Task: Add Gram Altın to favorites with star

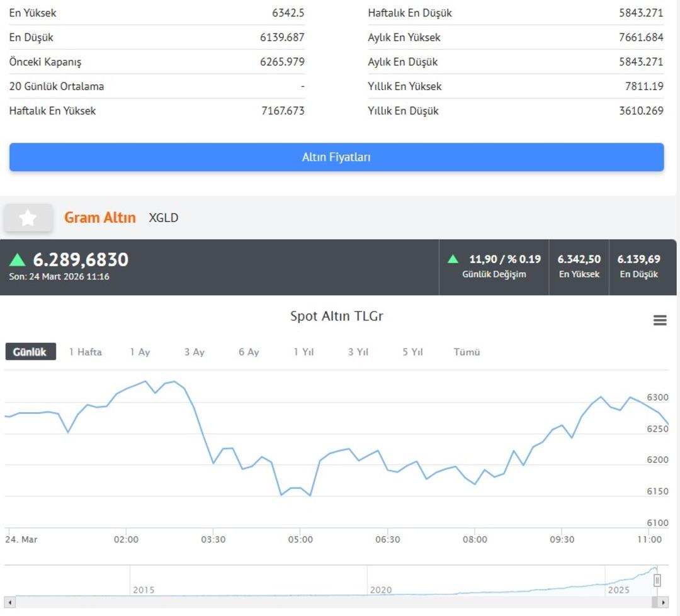Action: (x=28, y=218)
